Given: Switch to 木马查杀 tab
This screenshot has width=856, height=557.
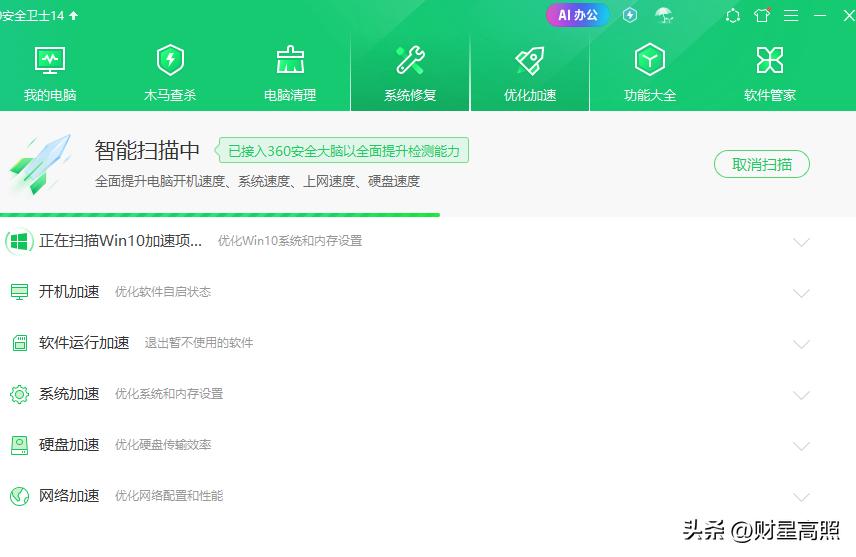Looking at the screenshot, I should pyautogui.click(x=170, y=74).
